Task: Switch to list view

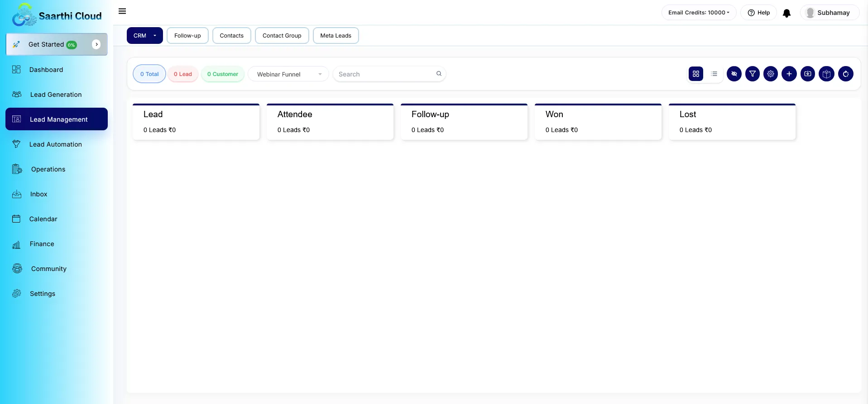Action: (714, 74)
